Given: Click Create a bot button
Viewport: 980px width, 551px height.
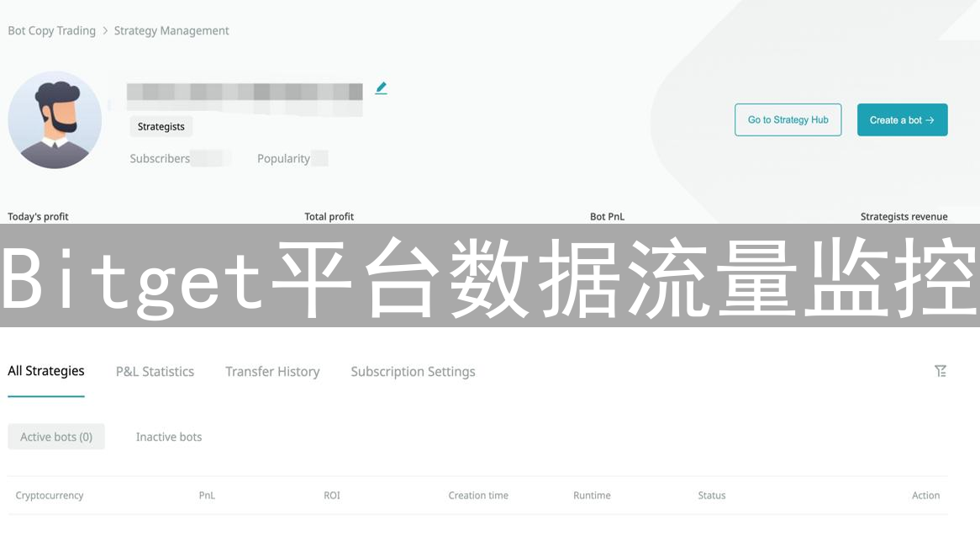Looking at the screenshot, I should (x=902, y=119).
